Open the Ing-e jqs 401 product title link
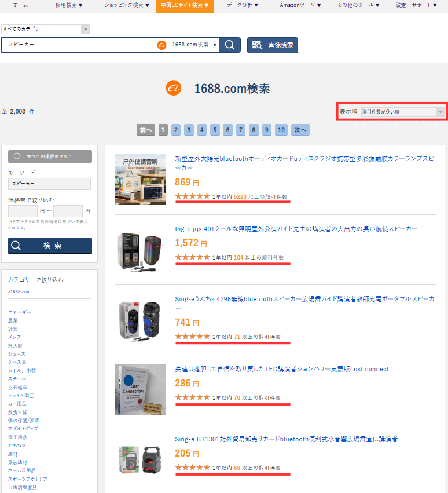This screenshot has height=493, width=448. pyautogui.click(x=296, y=229)
